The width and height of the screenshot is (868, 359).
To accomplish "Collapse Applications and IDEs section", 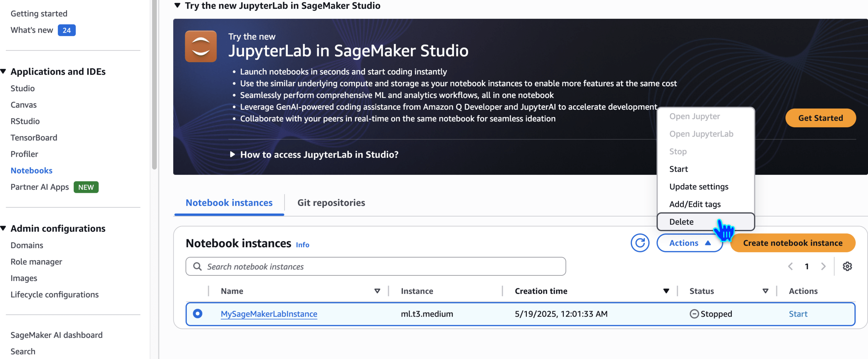I will (x=3, y=71).
